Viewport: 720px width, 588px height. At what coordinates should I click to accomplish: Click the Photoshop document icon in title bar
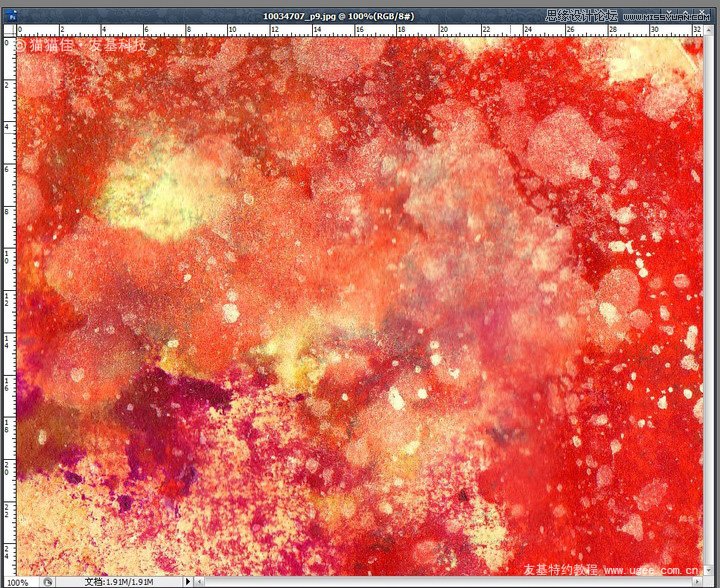[x=12, y=17]
